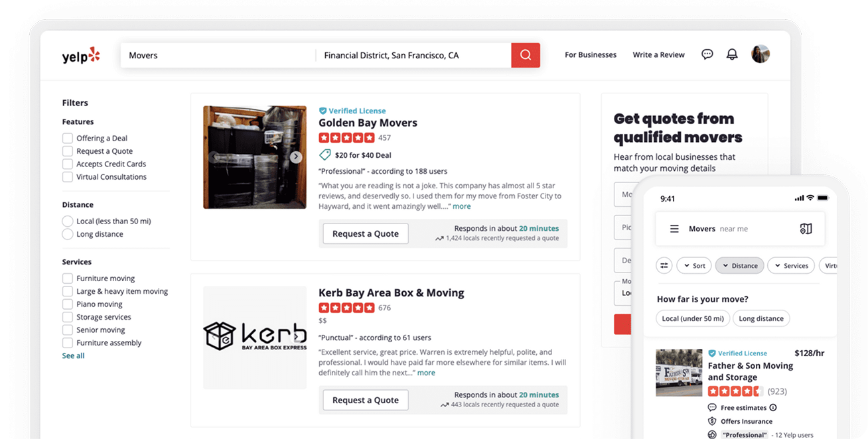Open the user profile avatar
Image resolution: width=868 pixels, height=439 pixels.
pos(760,54)
